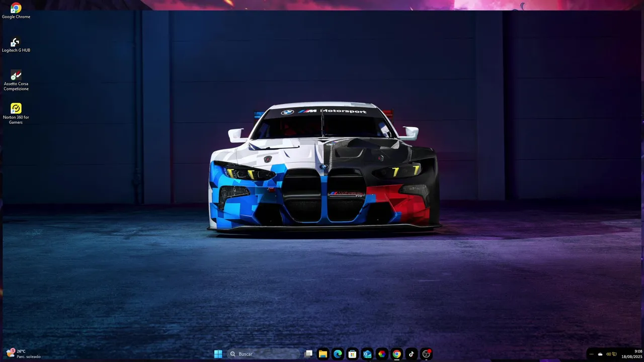Open the colorful hexagon app in taskbar
This screenshot has height=362, width=644.
point(382,354)
